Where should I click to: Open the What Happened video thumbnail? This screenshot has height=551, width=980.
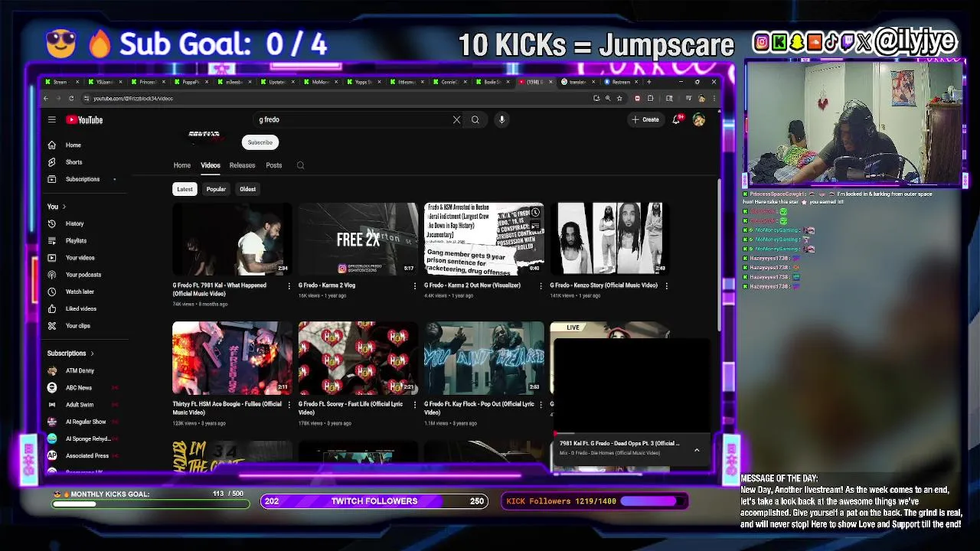(x=232, y=239)
